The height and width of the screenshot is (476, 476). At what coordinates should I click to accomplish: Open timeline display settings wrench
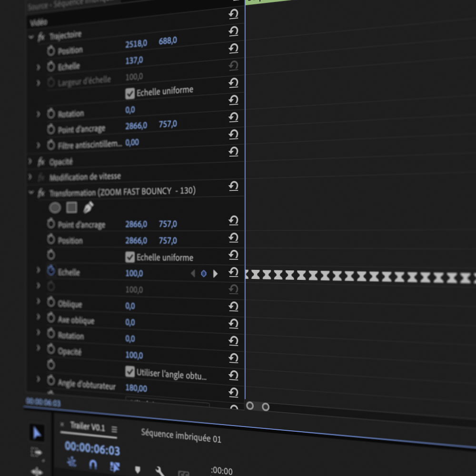[x=160, y=471]
